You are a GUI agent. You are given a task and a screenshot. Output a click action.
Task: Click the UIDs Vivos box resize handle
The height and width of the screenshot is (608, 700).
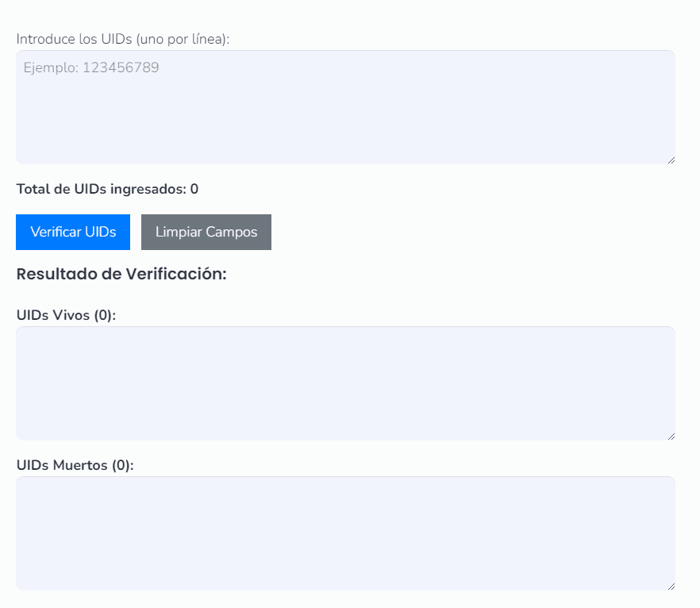[671, 436]
